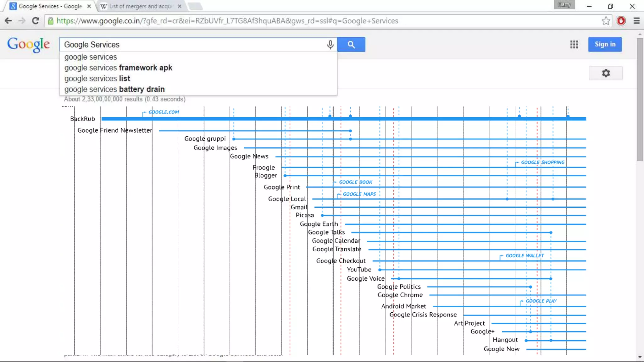
Task: Close the Google Services tab
Action: 89,6
